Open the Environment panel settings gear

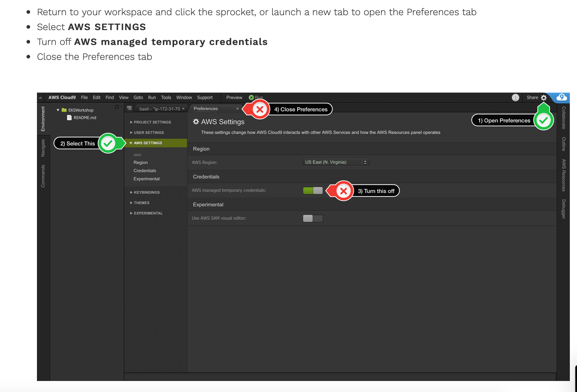(x=118, y=107)
